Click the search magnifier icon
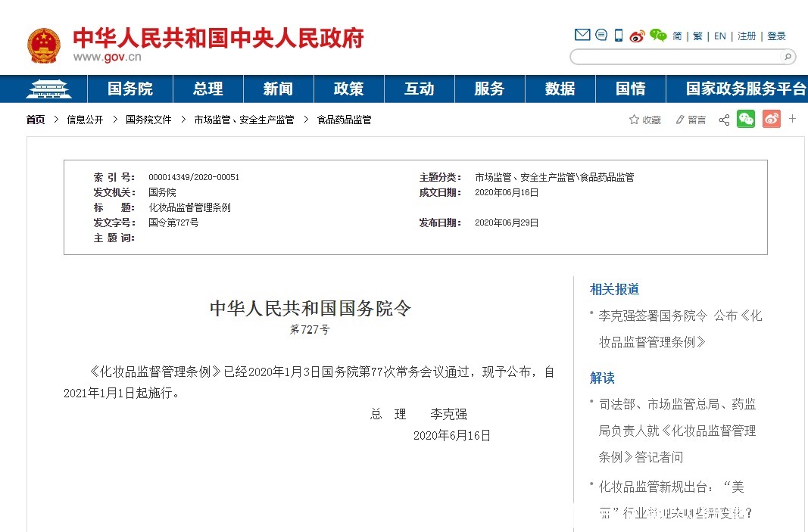808x532 pixels. click(788, 57)
